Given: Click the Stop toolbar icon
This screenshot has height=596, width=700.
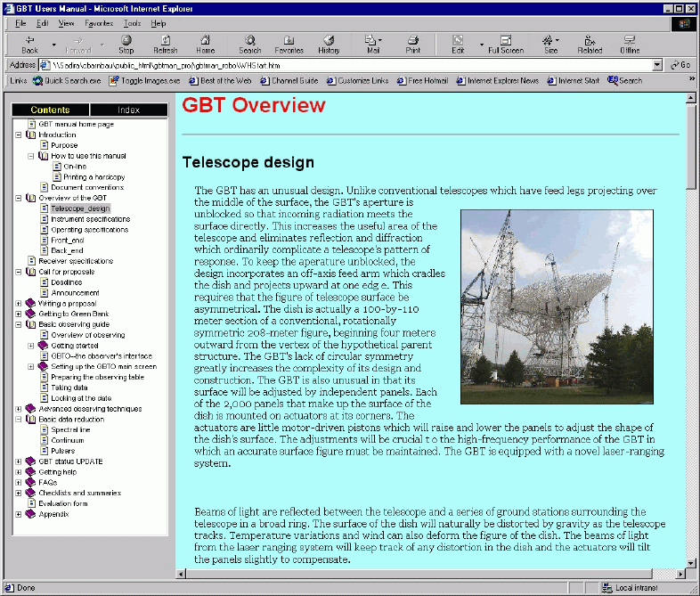Looking at the screenshot, I should [x=126, y=44].
